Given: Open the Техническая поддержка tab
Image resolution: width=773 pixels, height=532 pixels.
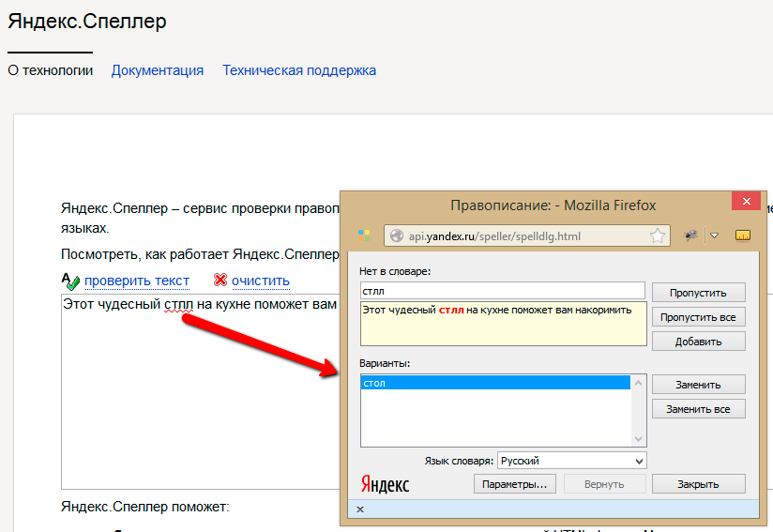Looking at the screenshot, I should (298, 70).
